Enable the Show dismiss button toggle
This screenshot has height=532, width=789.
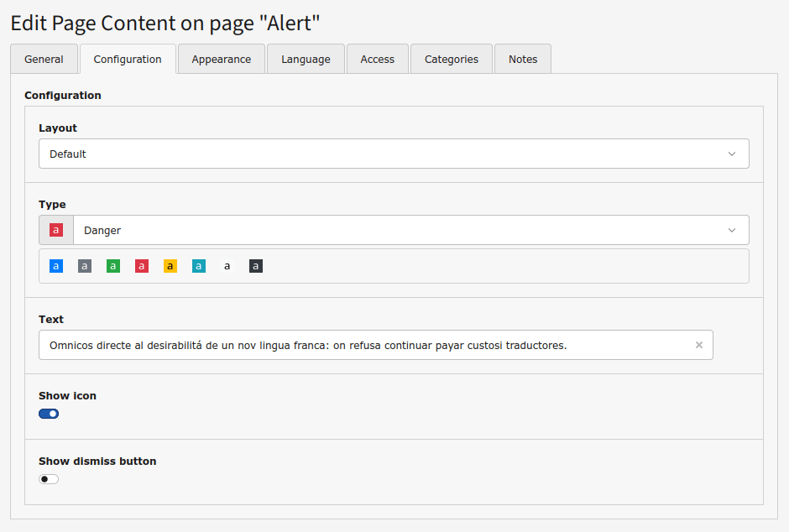pos(49,479)
